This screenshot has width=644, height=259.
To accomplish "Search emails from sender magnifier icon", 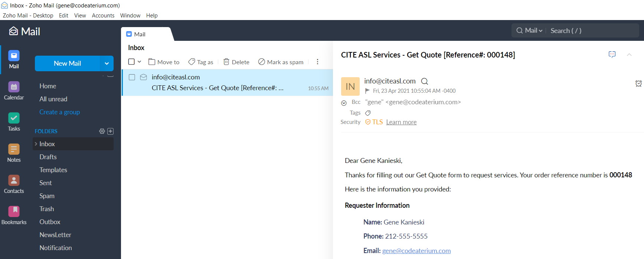I will [425, 81].
